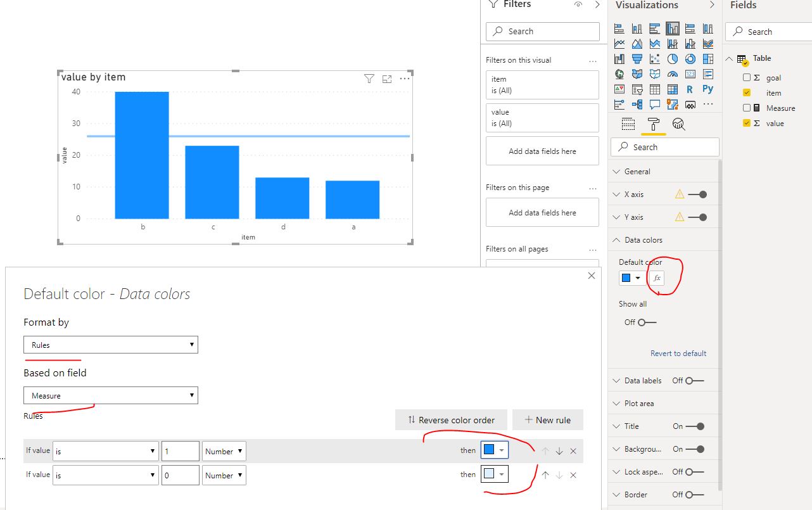Viewport: 812px width, 510px height.
Task: Click Revert to default link
Action: [678, 354]
